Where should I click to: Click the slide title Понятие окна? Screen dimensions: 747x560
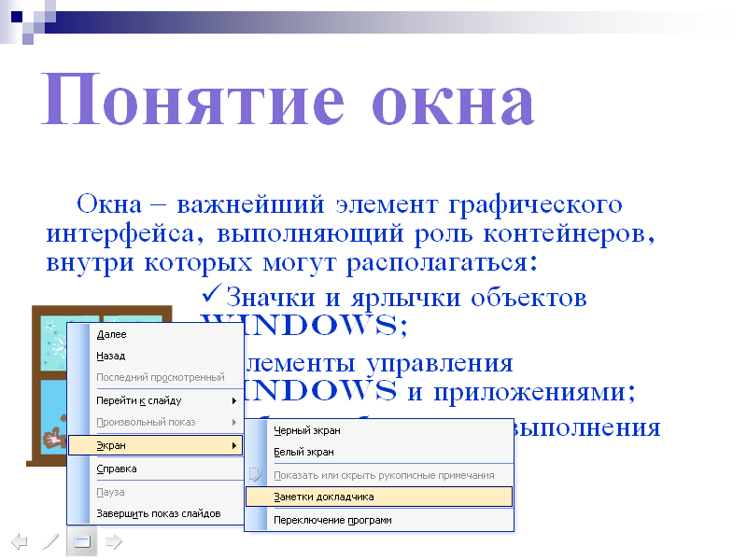(289, 101)
